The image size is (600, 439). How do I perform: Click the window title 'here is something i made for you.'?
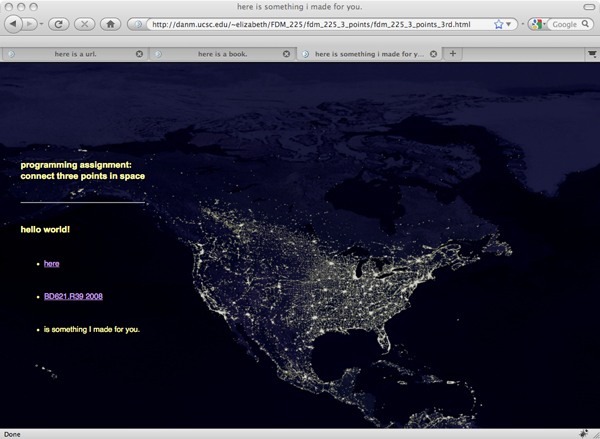coord(300,7)
